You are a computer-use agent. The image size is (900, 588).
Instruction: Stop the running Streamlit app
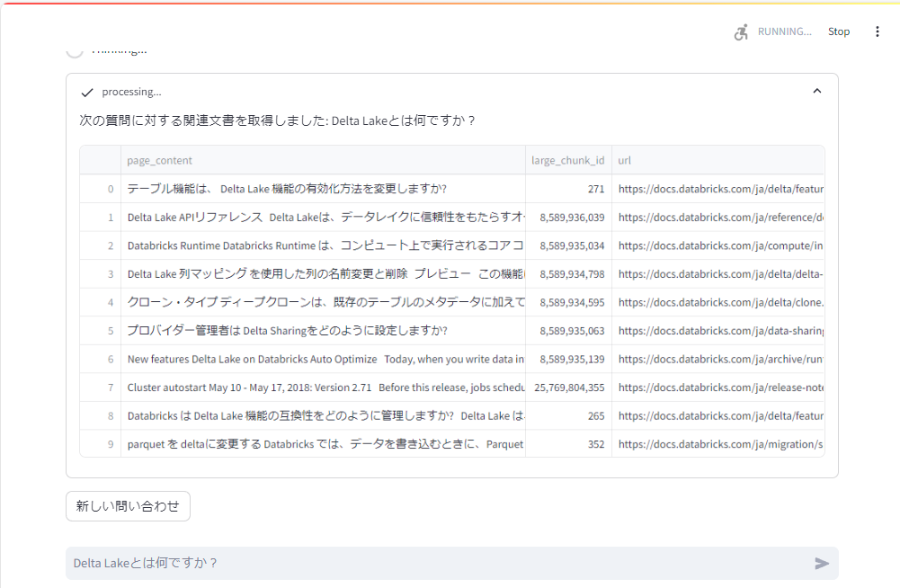coord(839,31)
